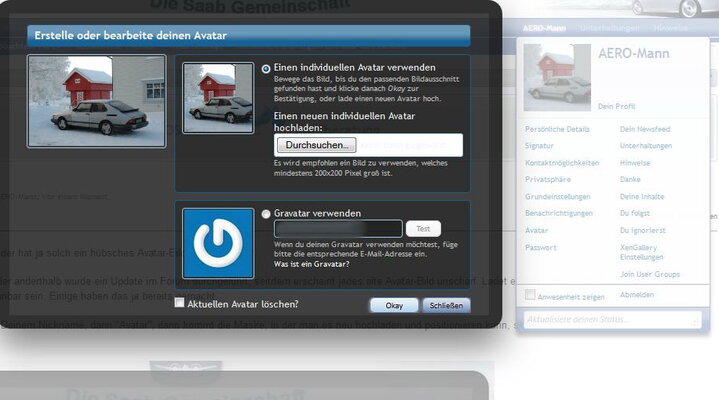Open 'Kontaktmöglichkeiten' in the account menu
This screenshot has width=719, height=400.
(562, 163)
